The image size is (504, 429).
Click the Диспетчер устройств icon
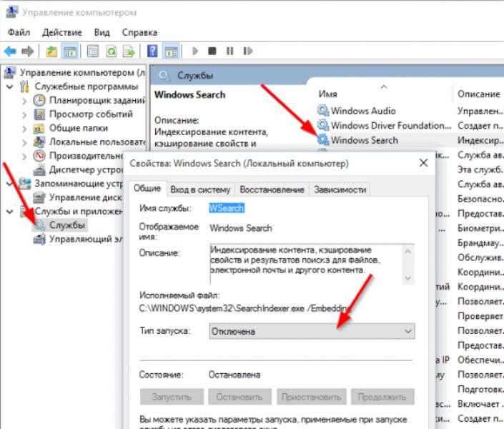click(39, 169)
